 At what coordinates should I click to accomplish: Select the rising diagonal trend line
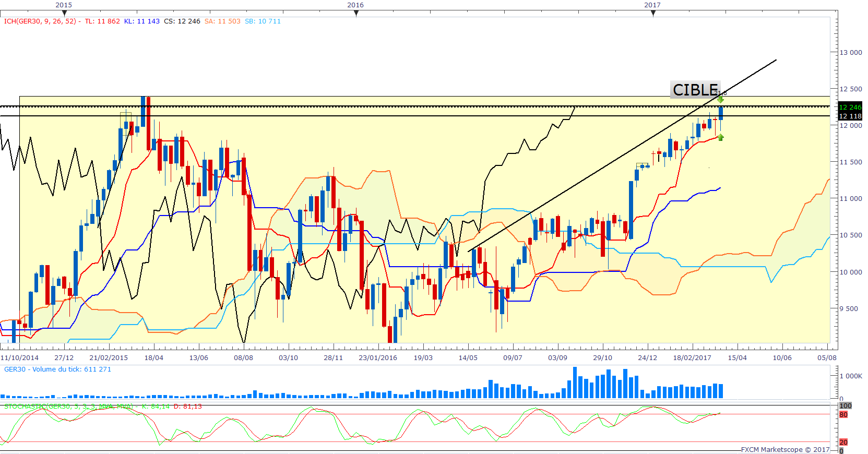tap(622, 156)
